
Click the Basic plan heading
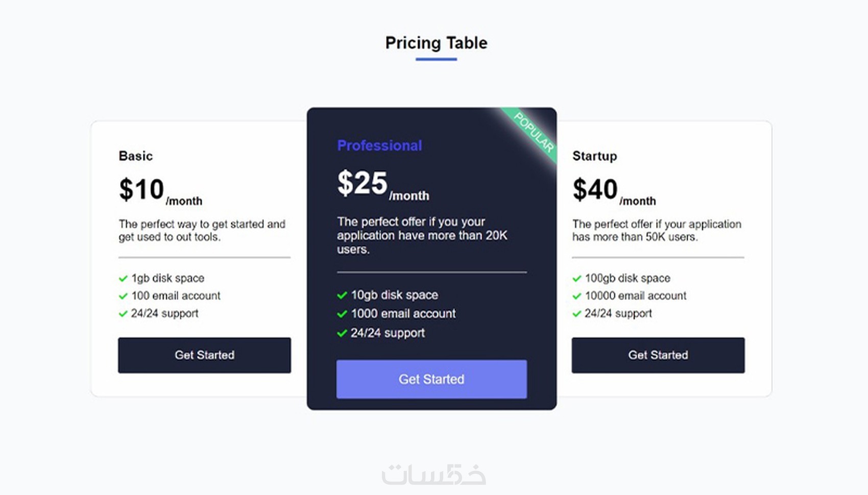click(x=136, y=156)
